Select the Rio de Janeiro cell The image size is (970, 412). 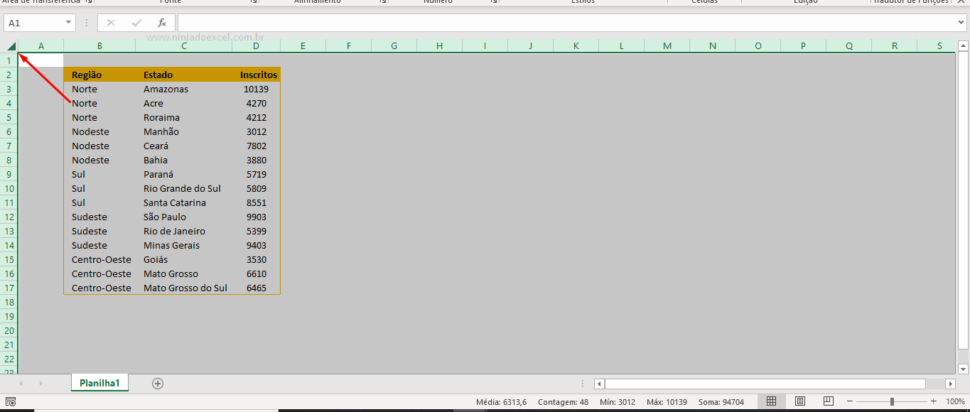pyautogui.click(x=184, y=231)
